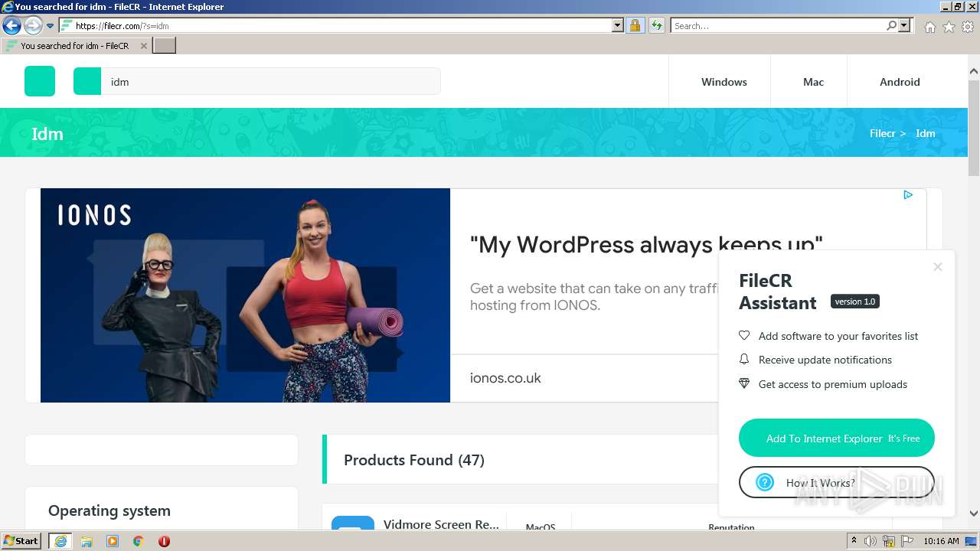Click the diamond premium icon

coord(744,384)
